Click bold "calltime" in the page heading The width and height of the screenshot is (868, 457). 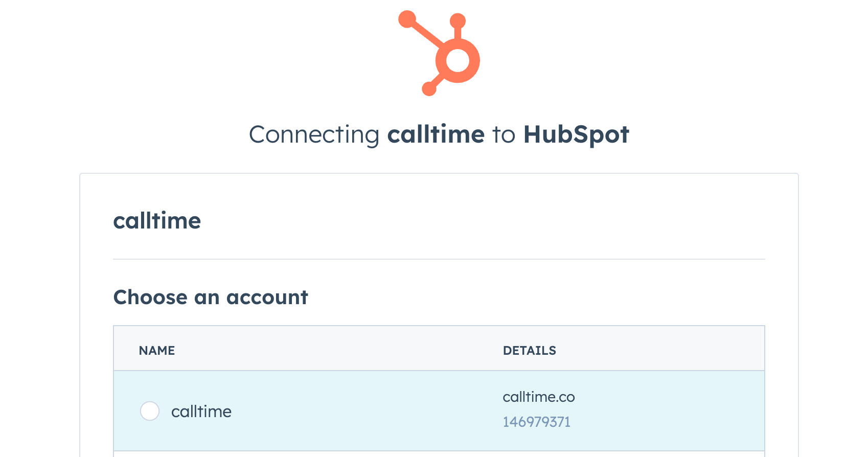[x=436, y=135]
